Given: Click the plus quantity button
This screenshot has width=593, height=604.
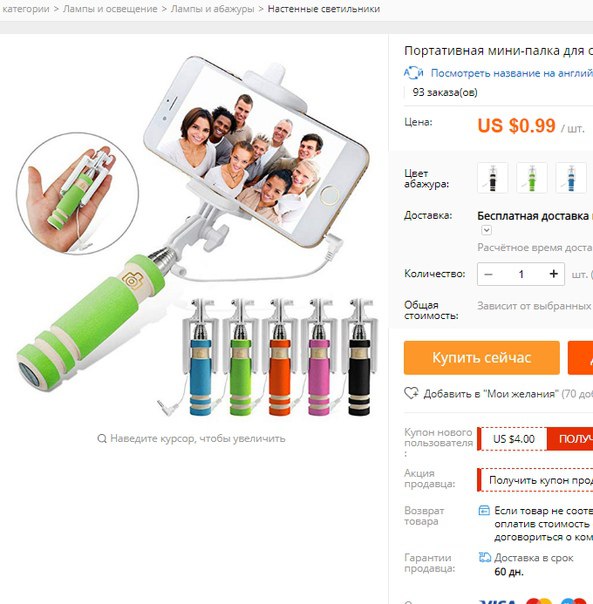Looking at the screenshot, I should point(554,274).
